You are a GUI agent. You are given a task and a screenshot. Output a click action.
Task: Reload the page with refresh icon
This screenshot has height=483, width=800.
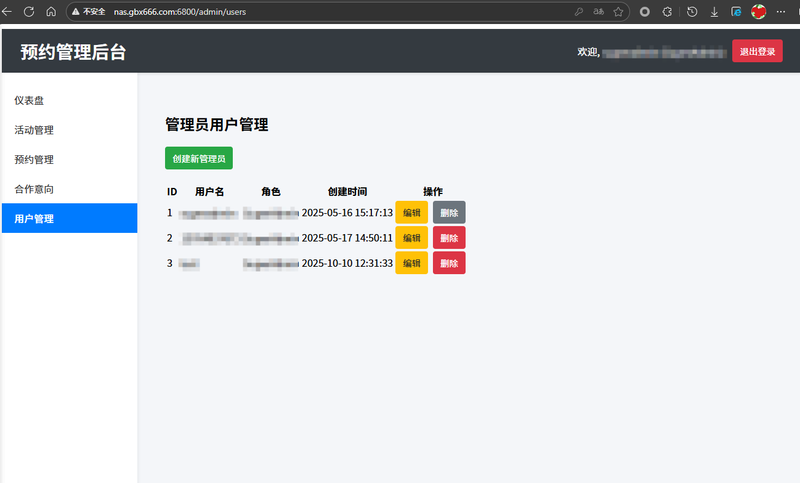(29, 11)
